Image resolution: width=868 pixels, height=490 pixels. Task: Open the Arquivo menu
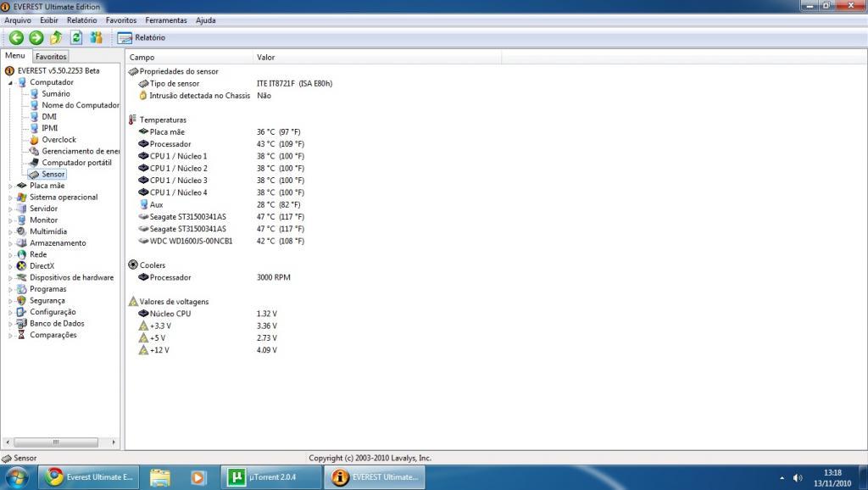click(18, 20)
